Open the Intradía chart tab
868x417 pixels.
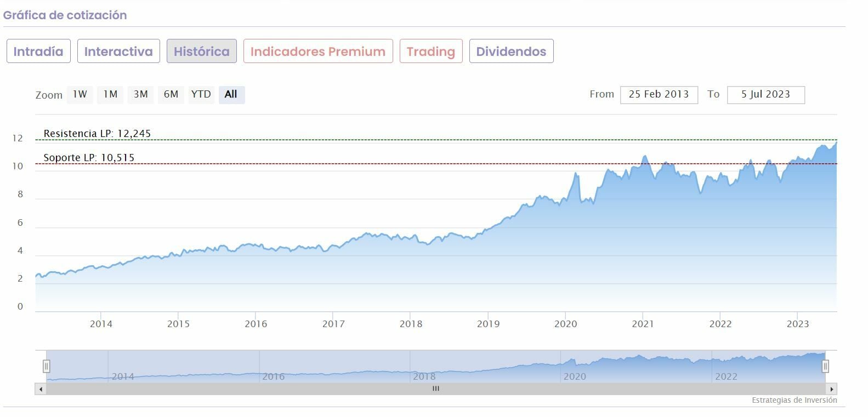(38, 52)
